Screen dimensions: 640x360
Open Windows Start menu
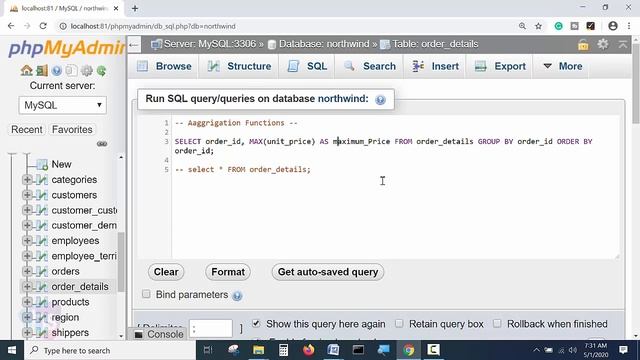click(12, 350)
